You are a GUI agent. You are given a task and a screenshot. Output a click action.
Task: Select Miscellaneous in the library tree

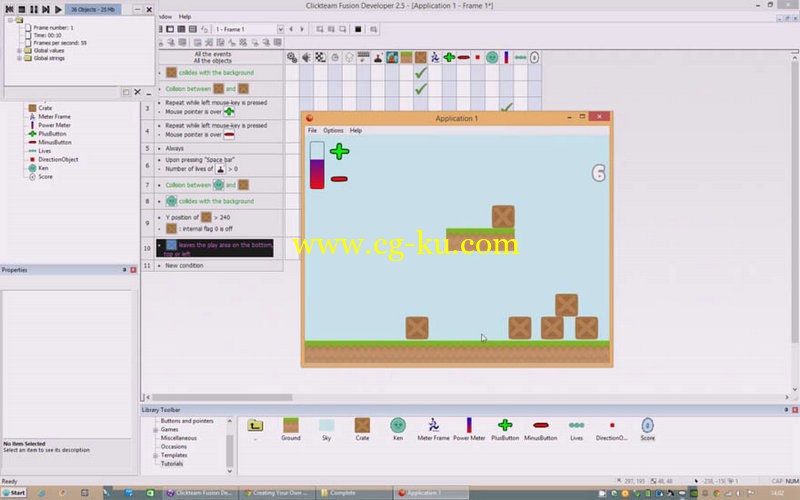coord(179,438)
